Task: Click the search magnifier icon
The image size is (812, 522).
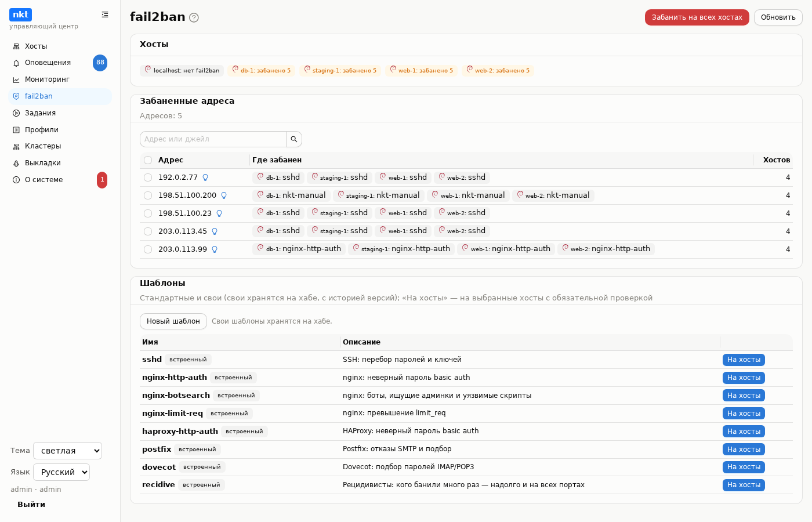Action: click(294, 139)
